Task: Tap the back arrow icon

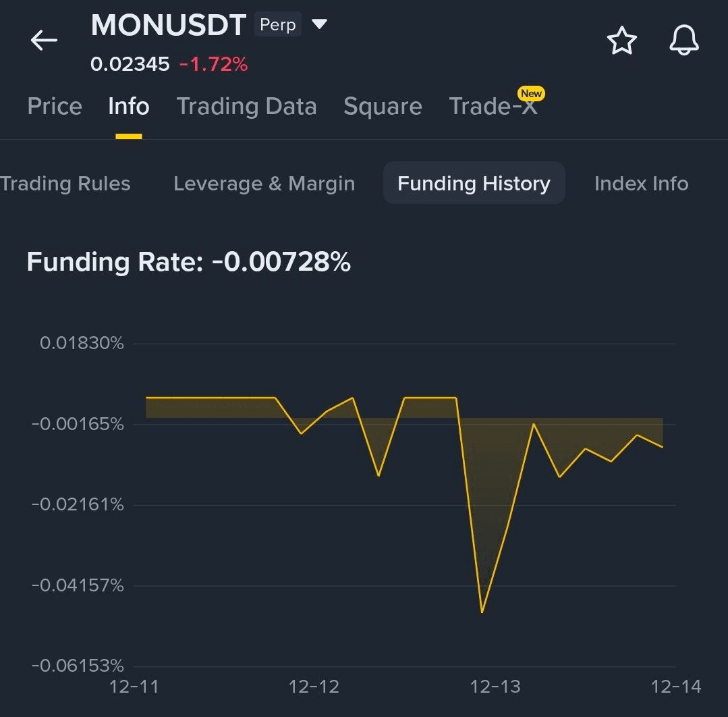Action: coord(45,41)
